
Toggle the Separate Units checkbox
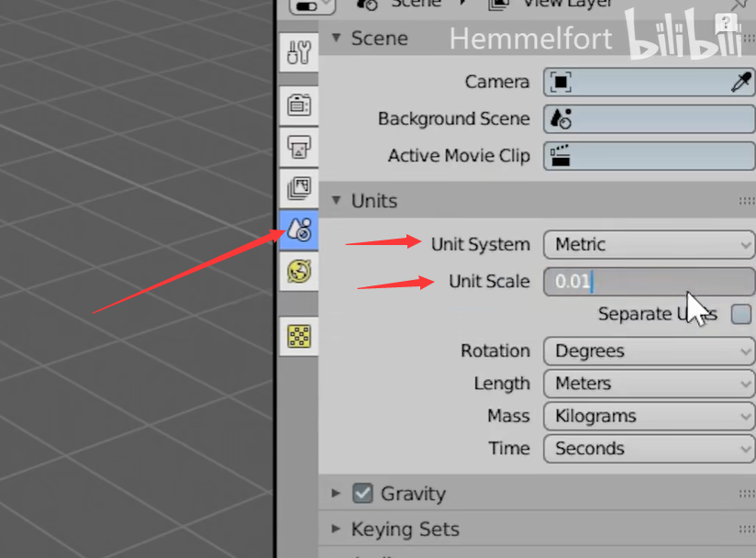point(741,314)
